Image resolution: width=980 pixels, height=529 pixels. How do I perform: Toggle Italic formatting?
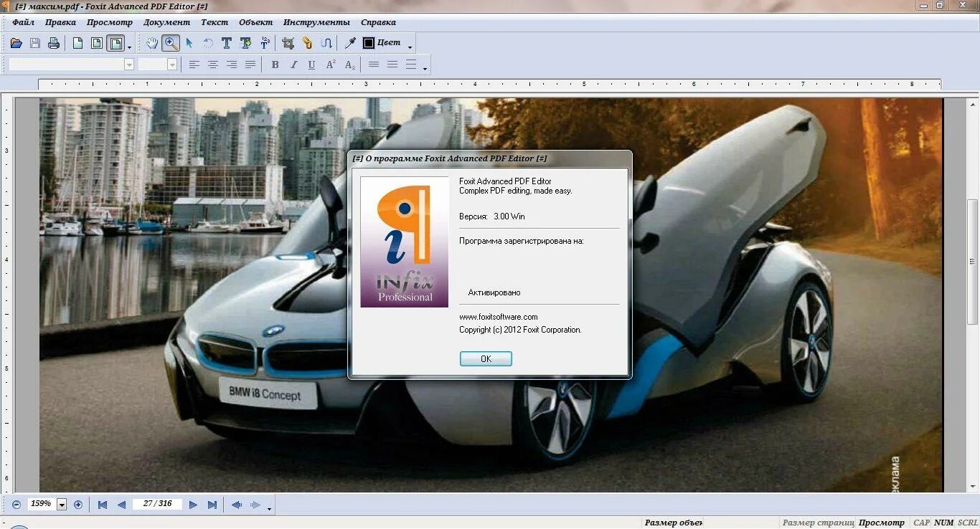293,65
